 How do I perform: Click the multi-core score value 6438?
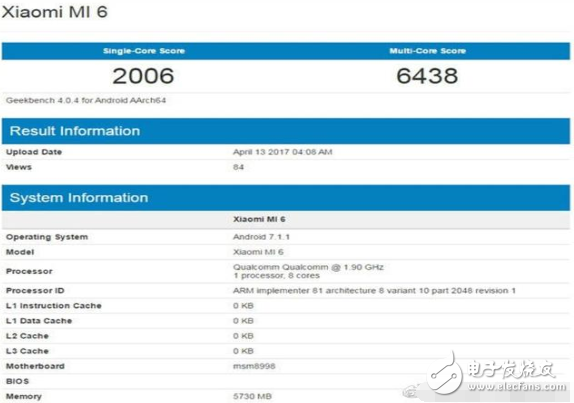(x=427, y=76)
